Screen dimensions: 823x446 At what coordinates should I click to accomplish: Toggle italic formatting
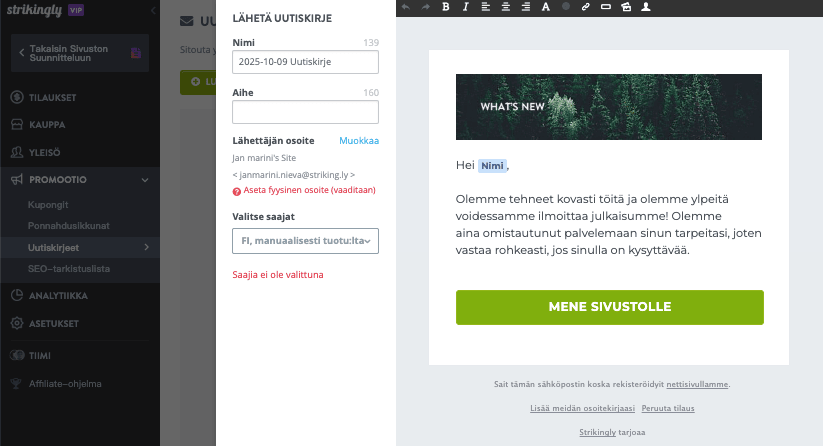(x=466, y=7)
